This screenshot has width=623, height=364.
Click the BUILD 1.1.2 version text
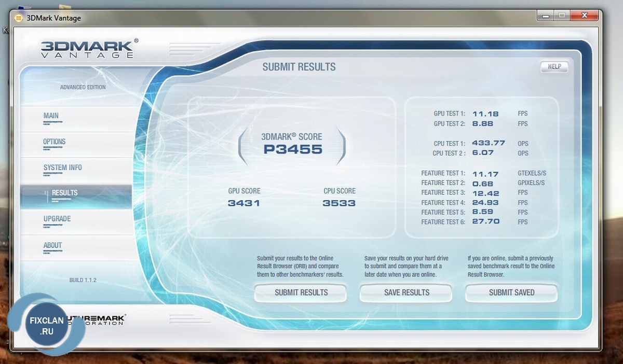pos(83,280)
